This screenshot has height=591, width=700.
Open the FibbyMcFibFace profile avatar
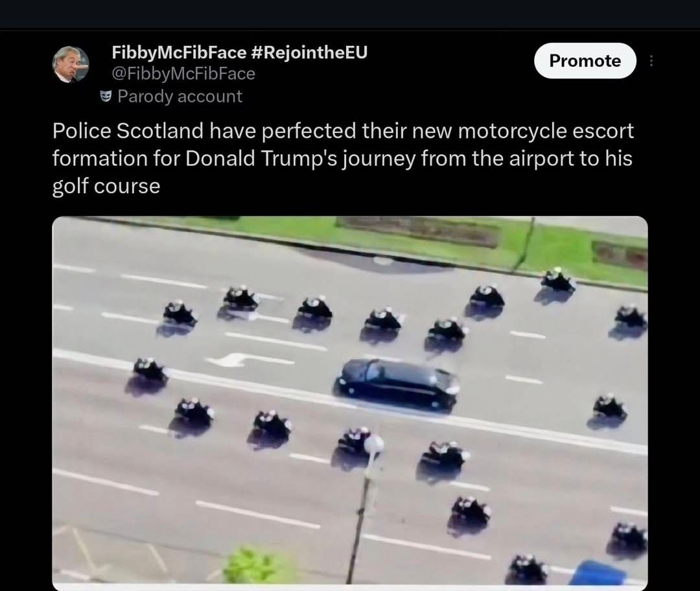click(x=71, y=64)
